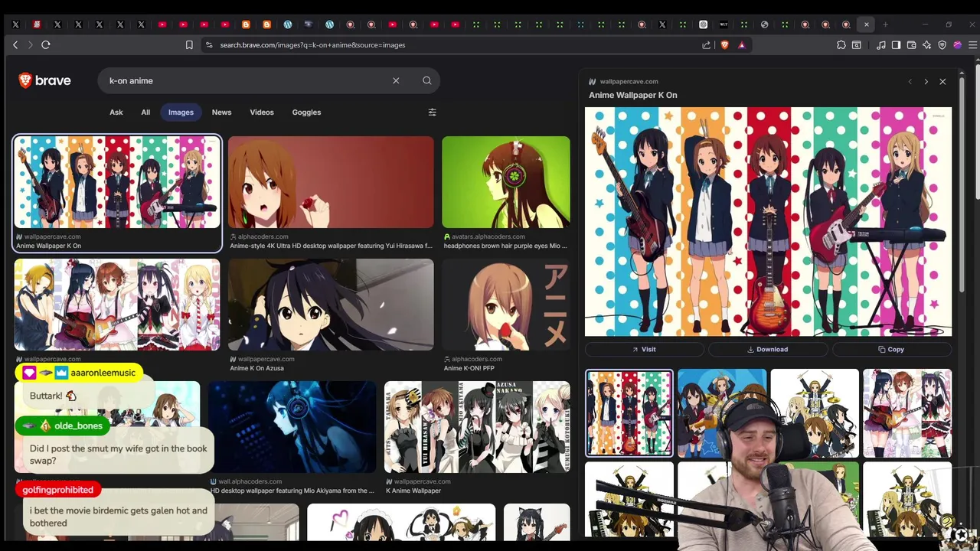The image size is (980, 551).
Task: Open the 'Anime K-ON! PFP' thumbnail
Action: 506,305
